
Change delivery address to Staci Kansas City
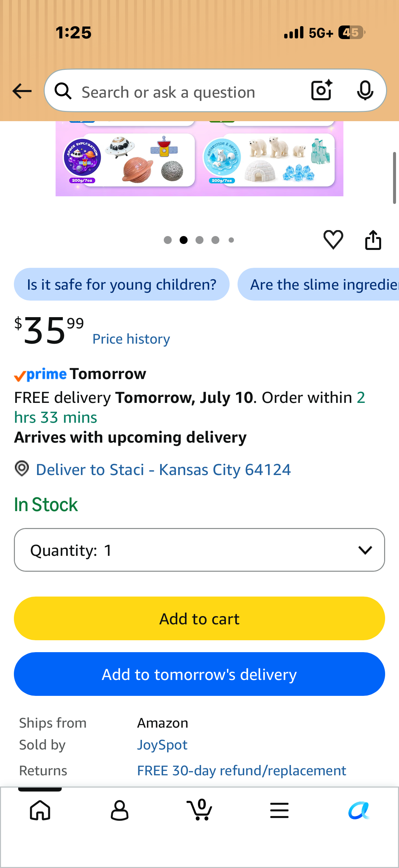click(x=163, y=469)
